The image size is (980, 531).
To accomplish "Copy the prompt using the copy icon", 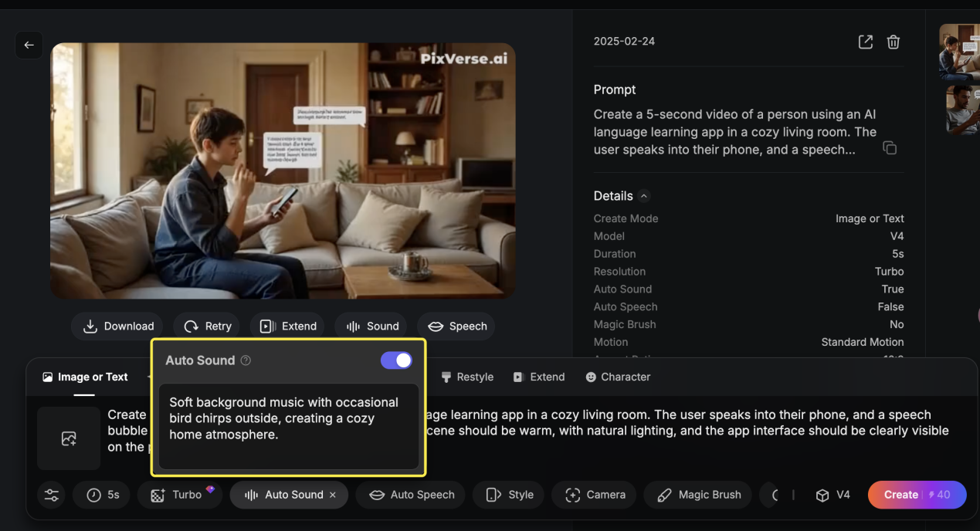I will pos(890,148).
